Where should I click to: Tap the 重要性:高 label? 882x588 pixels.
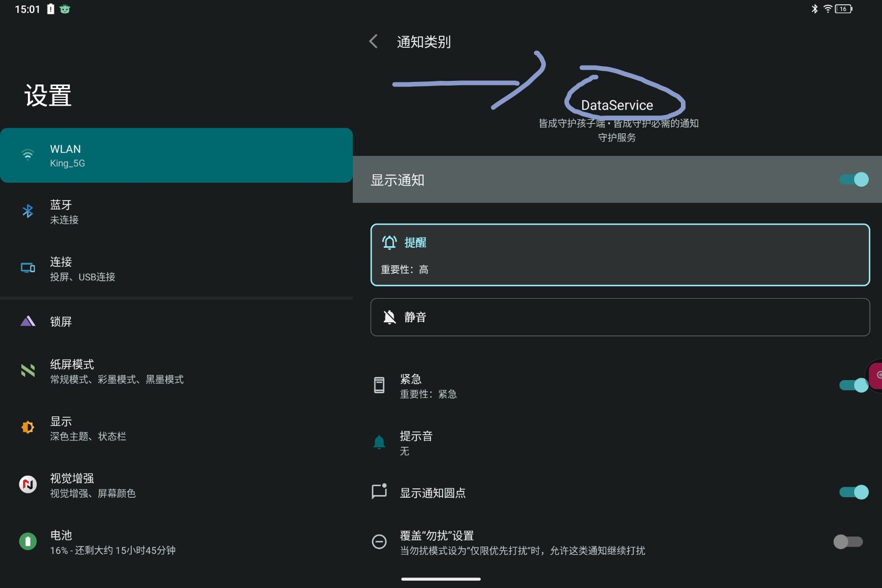pyautogui.click(x=404, y=269)
